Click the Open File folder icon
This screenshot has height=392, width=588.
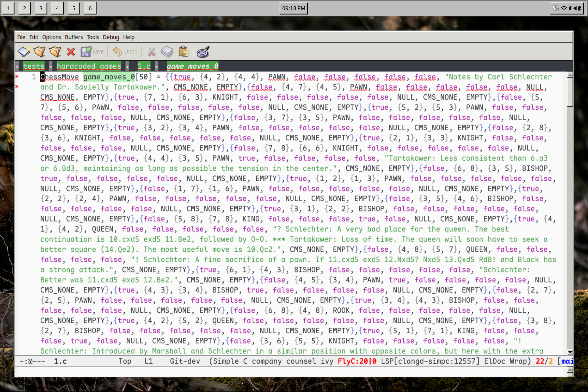tap(39, 52)
